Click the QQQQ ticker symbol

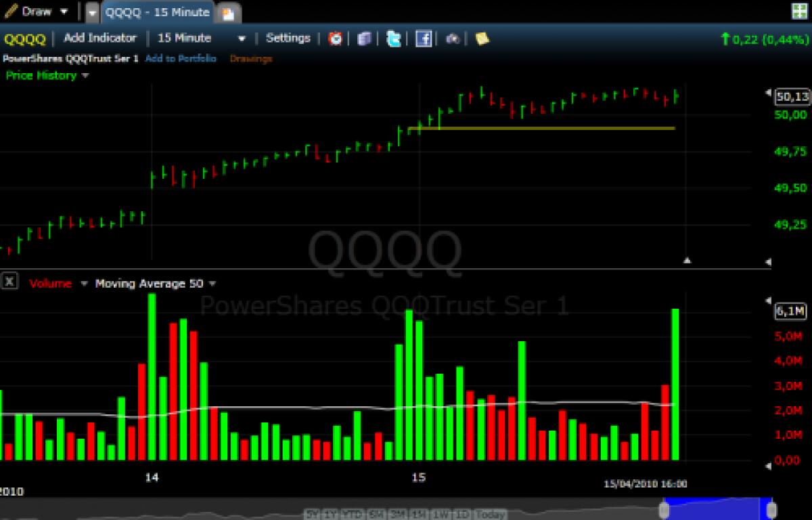coord(25,39)
